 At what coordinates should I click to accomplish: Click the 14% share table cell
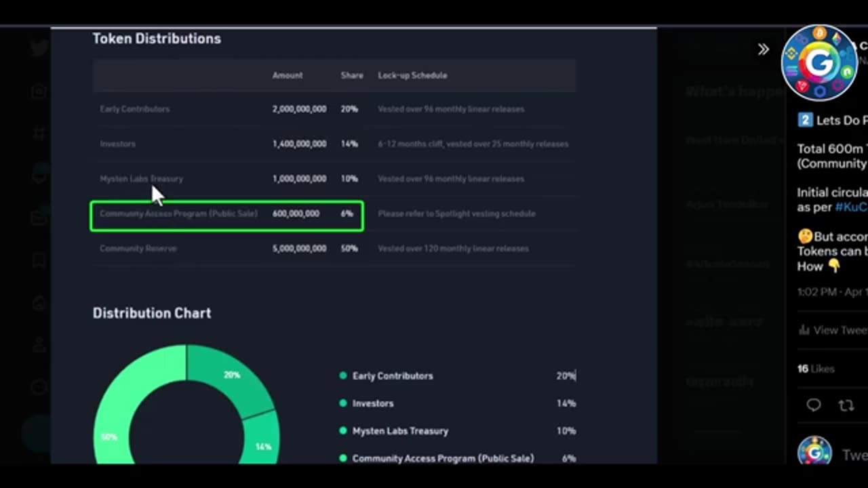pos(349,144)
